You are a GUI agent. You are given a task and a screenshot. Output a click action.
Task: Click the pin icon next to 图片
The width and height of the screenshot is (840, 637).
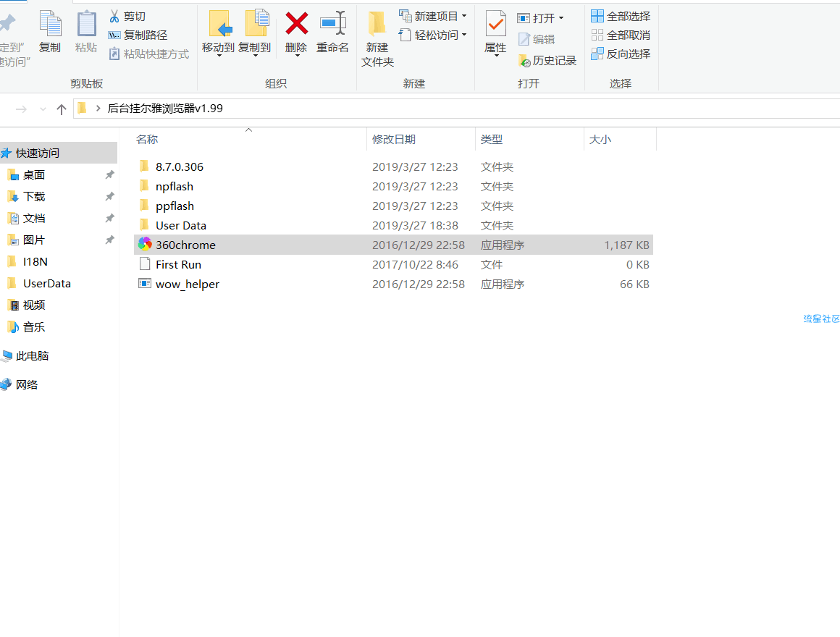click(109, 240)
